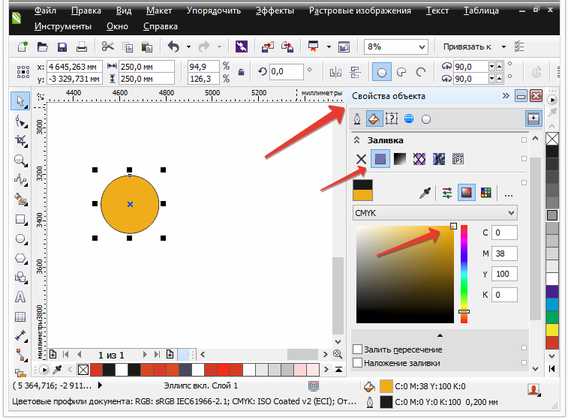Screen dimensions: 568x420
Task: Click the Привязать к button
Action: pos(467,47)
